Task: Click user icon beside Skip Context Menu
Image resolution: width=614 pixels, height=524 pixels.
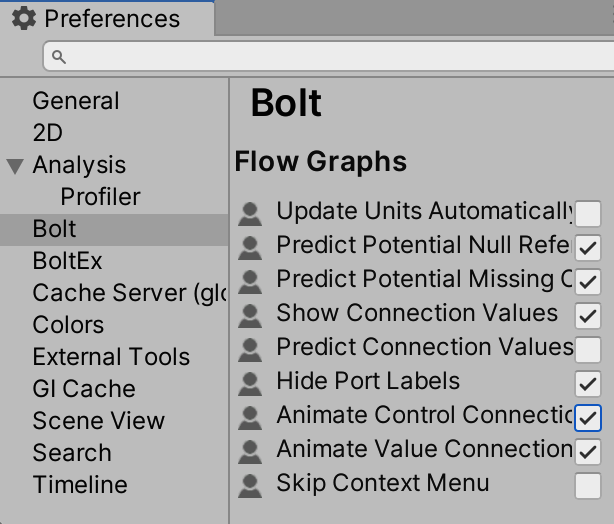Action: pyautogui.click(x=251, y=486)
